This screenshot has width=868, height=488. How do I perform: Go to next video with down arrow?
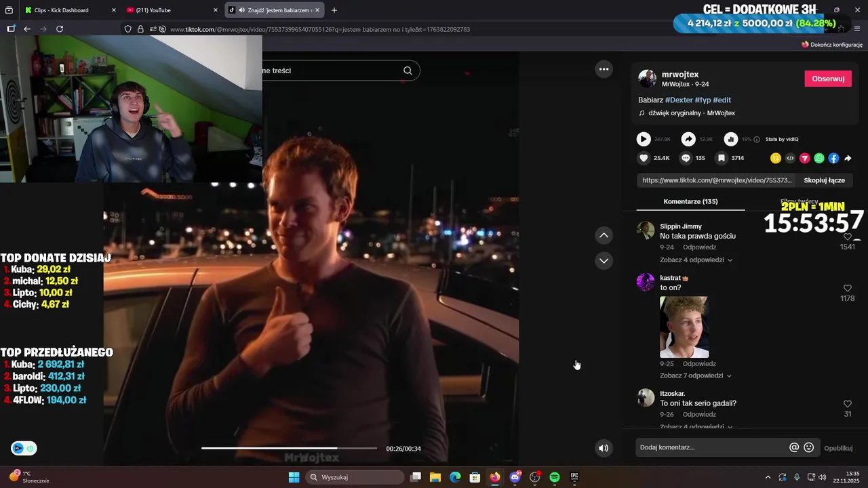(604, 260)
